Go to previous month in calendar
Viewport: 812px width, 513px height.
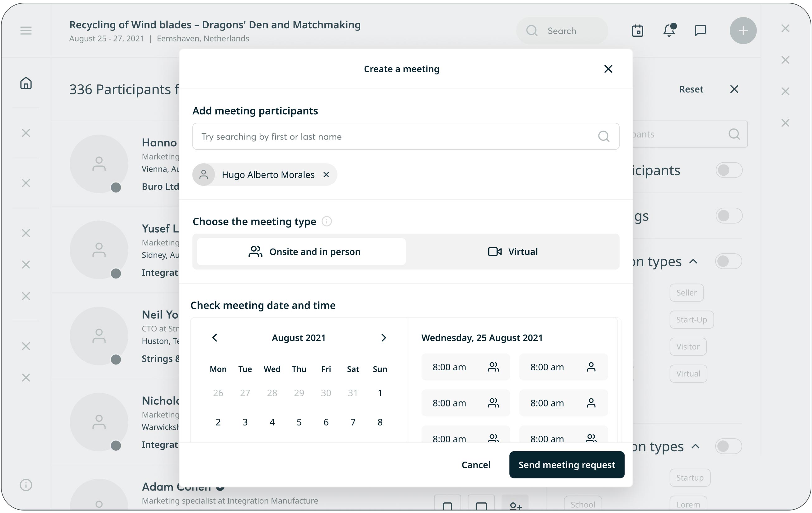click(x=215, y=338)
